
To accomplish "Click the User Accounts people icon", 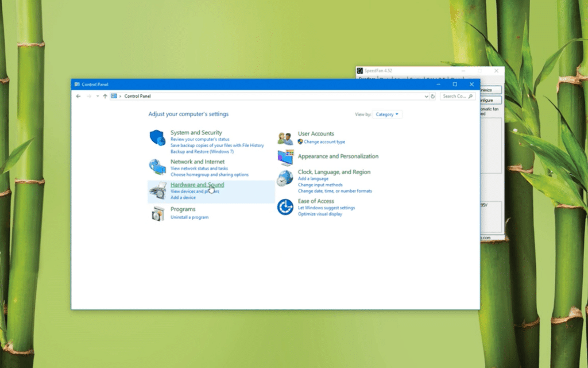I will 285,138.
